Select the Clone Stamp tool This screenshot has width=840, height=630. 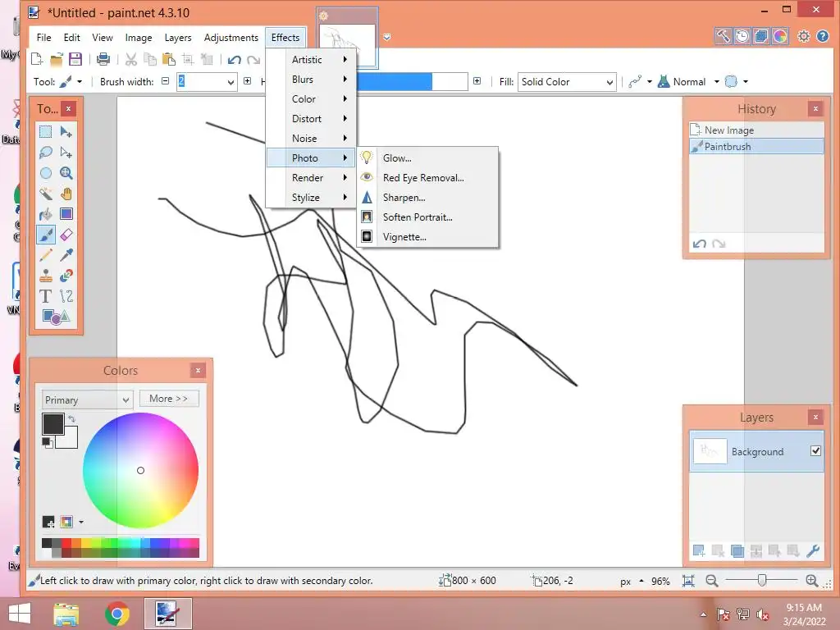pos(46,276)
